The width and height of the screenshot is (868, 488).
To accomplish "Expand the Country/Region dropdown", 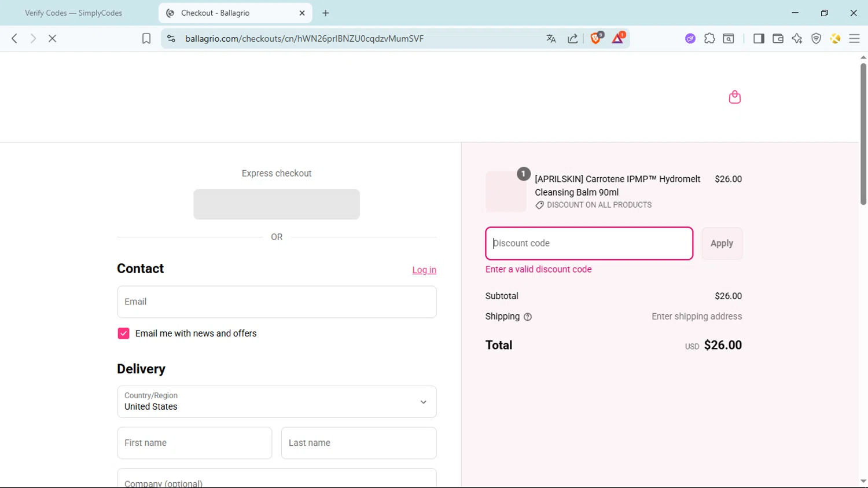I will coord(277,402).
